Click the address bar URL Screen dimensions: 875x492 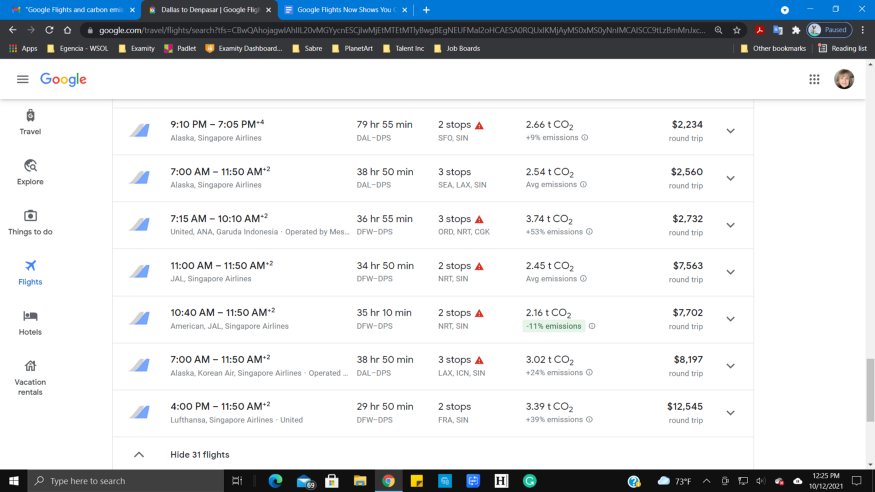point(402,30)
